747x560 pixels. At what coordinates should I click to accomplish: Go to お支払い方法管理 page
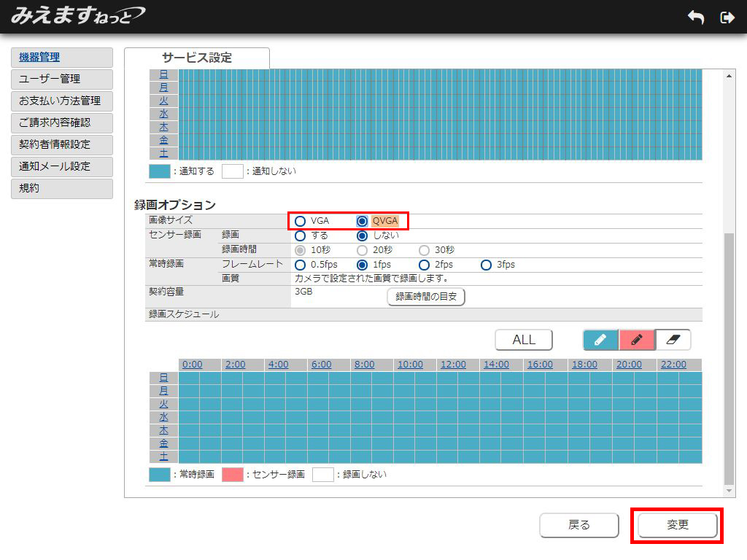tap(62, 101)
